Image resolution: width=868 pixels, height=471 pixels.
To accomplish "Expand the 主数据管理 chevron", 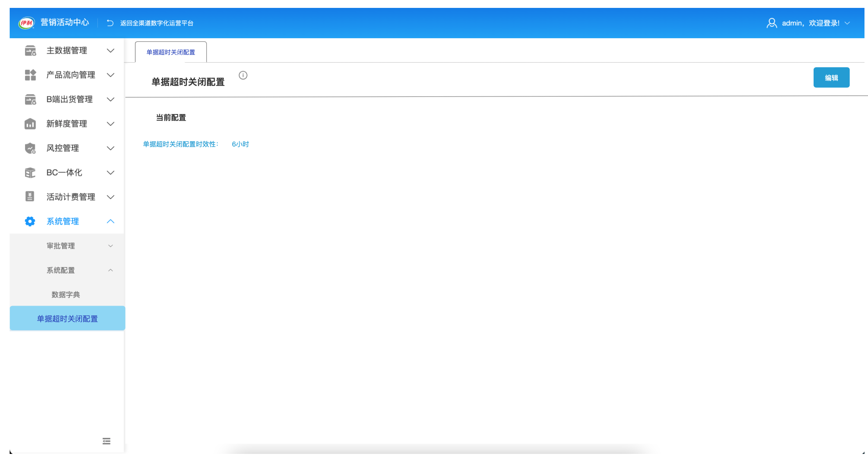I will pyautogui.click(x=111, y=51).
